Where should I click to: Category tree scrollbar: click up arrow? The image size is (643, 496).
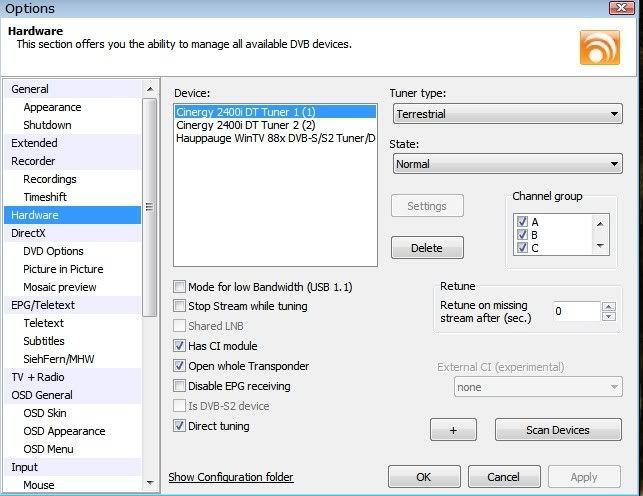click(150, 89)
